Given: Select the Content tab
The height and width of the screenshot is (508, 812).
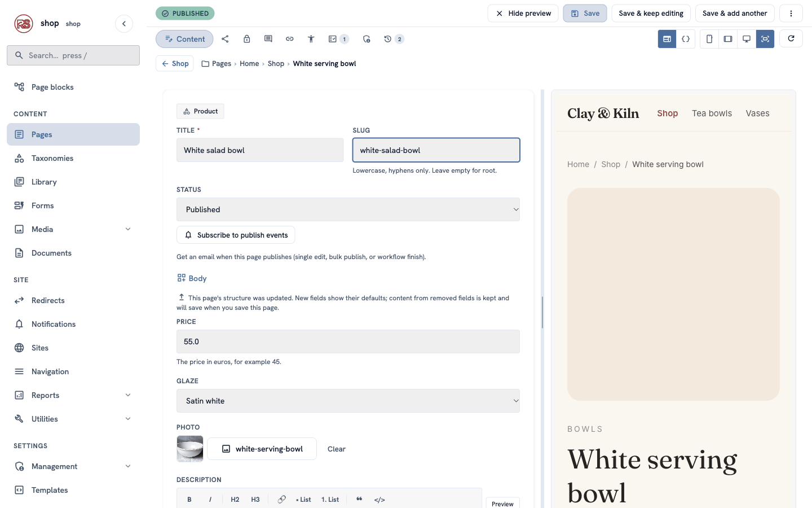Looking at the screenshot, I should [x=184, y=39].
